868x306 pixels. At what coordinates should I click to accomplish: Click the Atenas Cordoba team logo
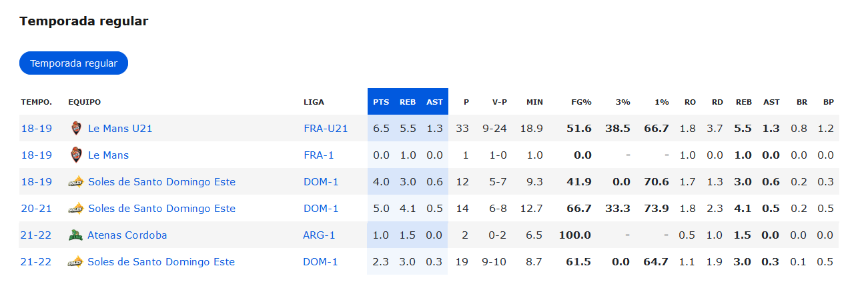75,235
